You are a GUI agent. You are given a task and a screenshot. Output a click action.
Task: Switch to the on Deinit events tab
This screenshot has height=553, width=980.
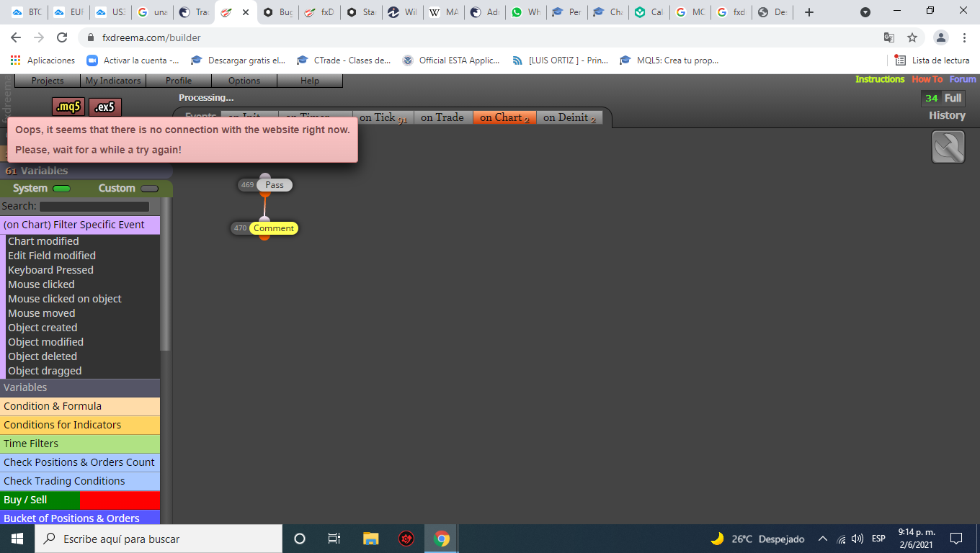(x=569, y=117)
